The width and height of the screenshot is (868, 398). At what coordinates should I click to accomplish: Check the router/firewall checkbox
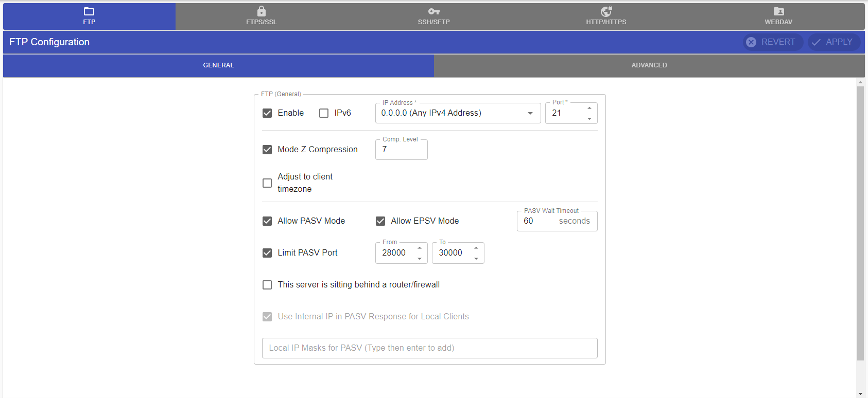pos(267,285)
